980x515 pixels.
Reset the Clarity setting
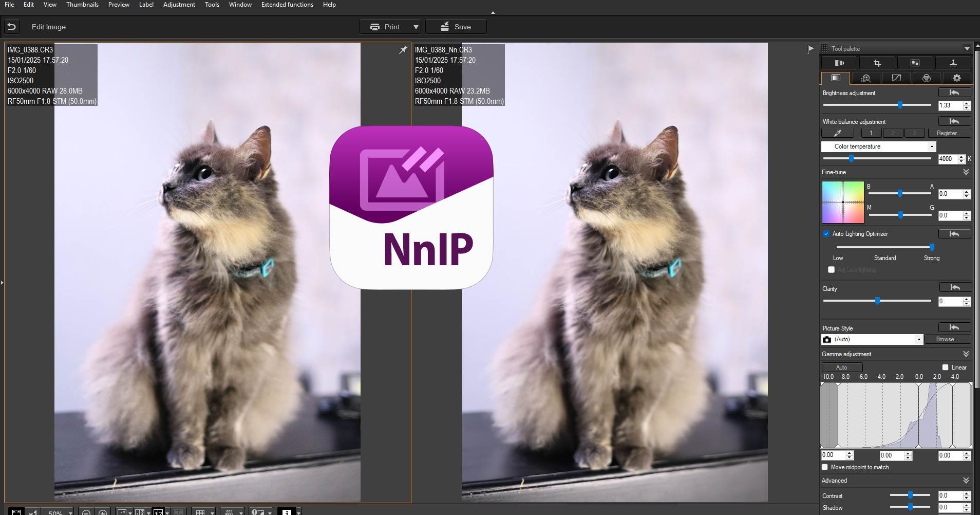(x=955, y=287)
